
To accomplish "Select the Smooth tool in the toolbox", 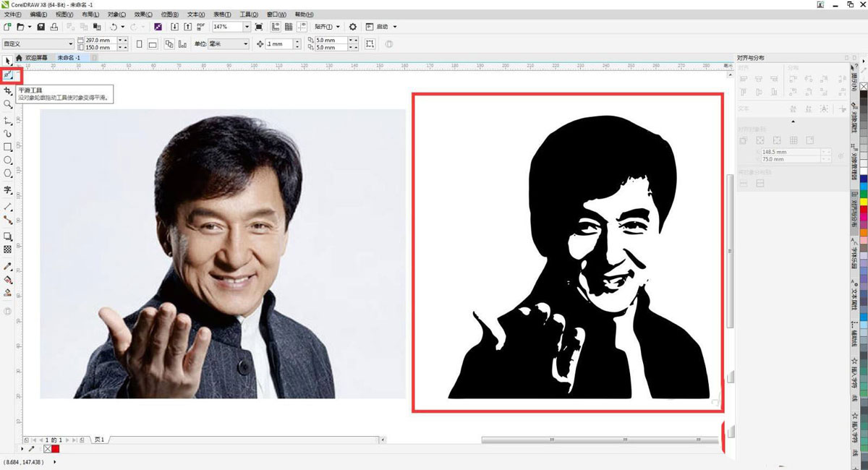I will [9, 74].
